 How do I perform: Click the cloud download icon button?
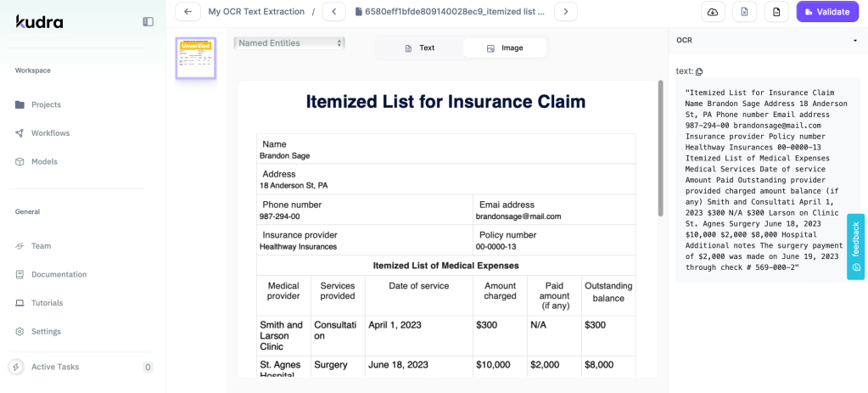(713, 12)
